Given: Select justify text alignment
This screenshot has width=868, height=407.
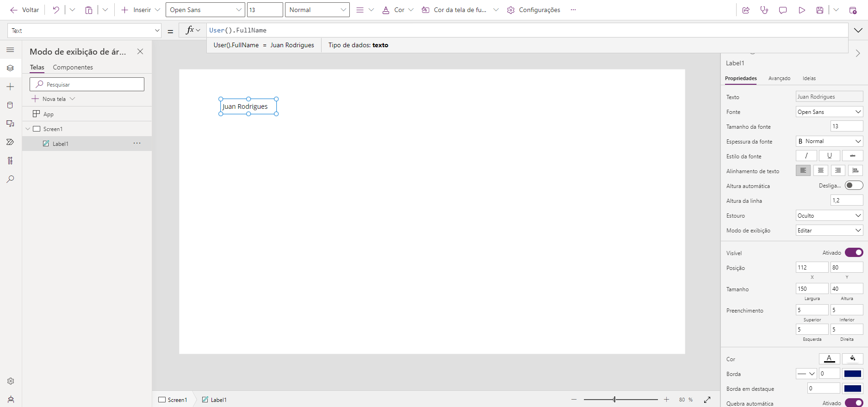Looking at the screenshot, I should point(856,170).
